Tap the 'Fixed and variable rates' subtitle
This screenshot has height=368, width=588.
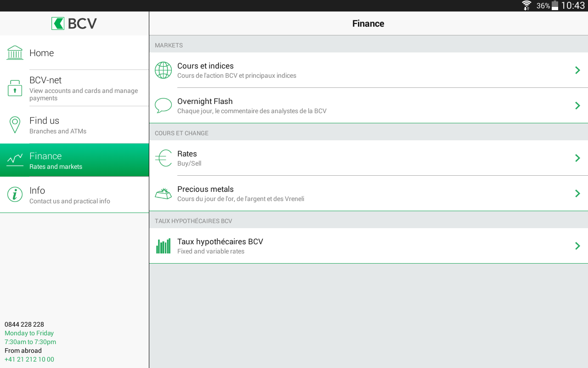[x=211, y=251]
